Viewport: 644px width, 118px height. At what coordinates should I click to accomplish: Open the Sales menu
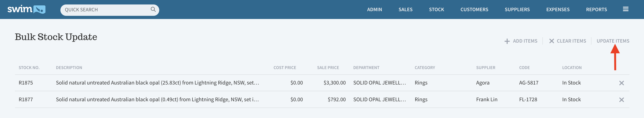pos(405,9)
